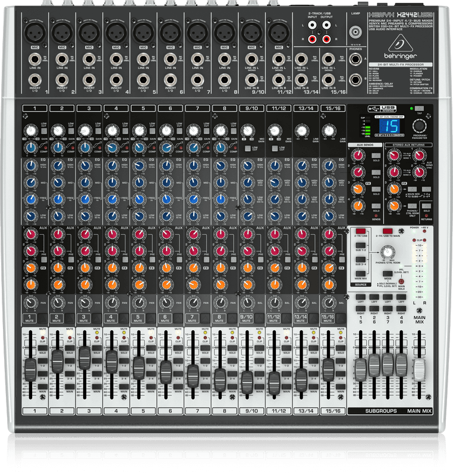The width and height of the screenshot is (453, 476).
Task: Click the channel 7 INSERT I/O jack
Action: (197, 80)
